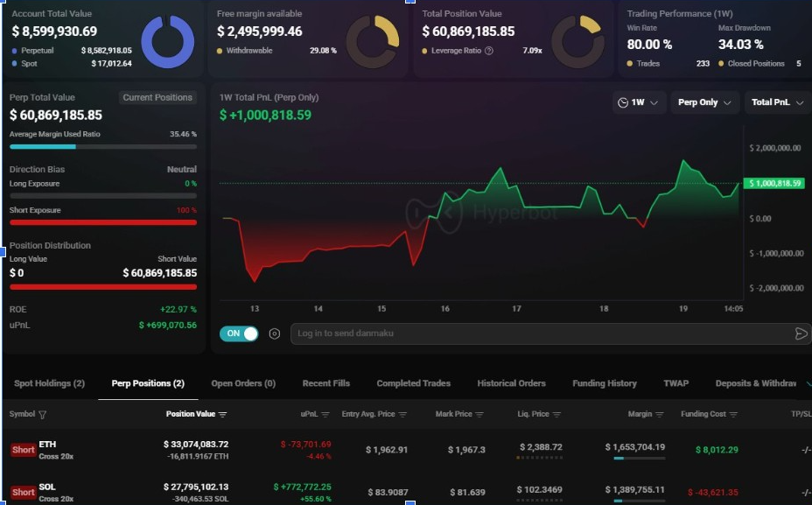The width and height of the screenshot is (812, 505).
Task: Open the Perp Only dropdown
Action: pos(704,102)
